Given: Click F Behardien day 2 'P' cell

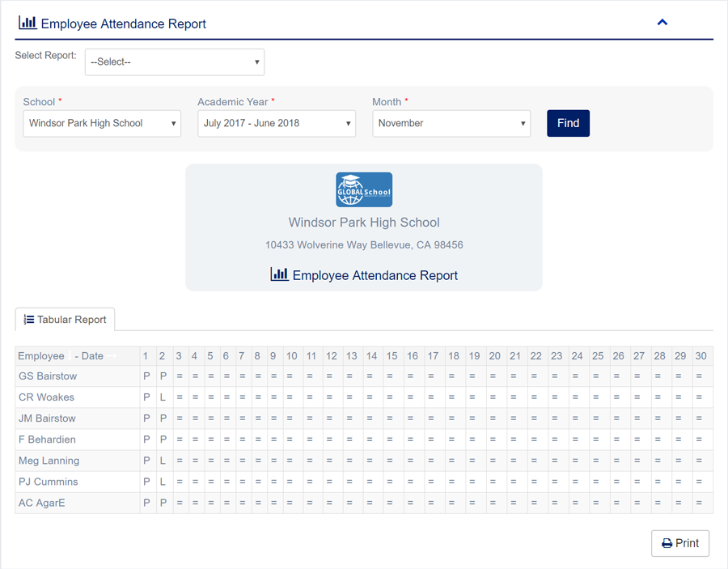Looking at the screenshot, I should click(164, 439).
